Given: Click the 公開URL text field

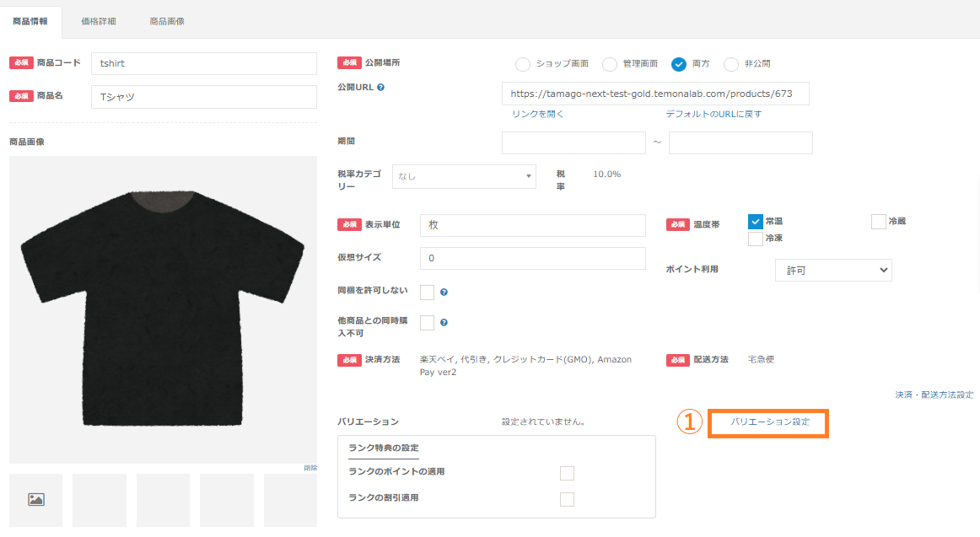Looking at the screenshot, I should (655, 94).
